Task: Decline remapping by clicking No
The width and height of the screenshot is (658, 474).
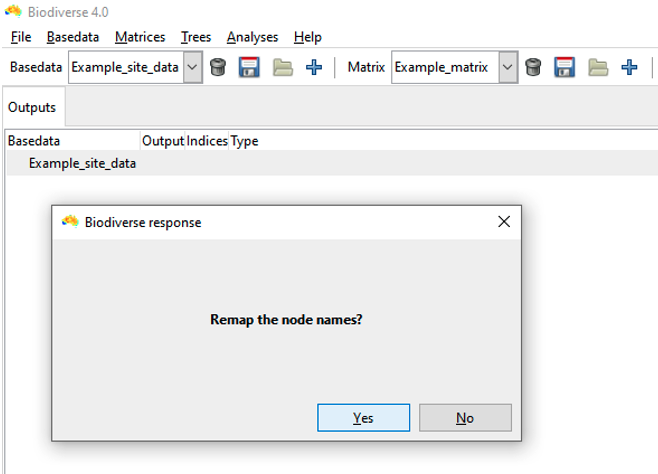Action: tap(465, 418)
